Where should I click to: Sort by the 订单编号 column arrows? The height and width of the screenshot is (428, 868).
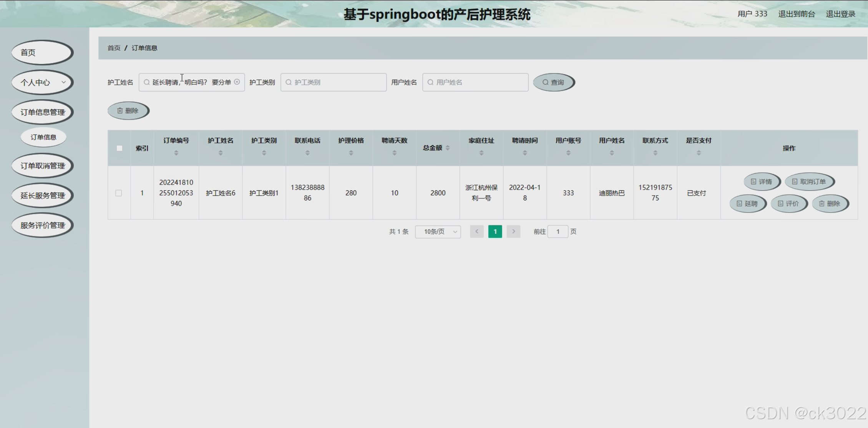176,153
